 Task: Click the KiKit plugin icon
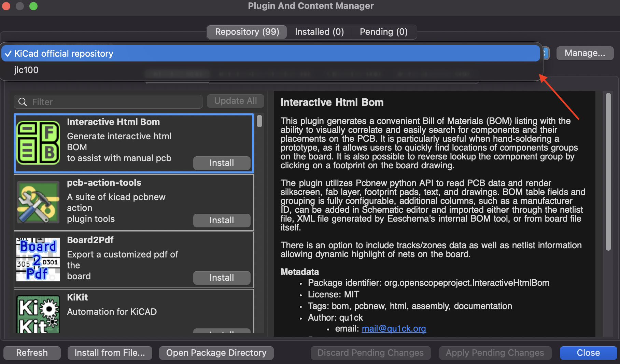point(38,314)
